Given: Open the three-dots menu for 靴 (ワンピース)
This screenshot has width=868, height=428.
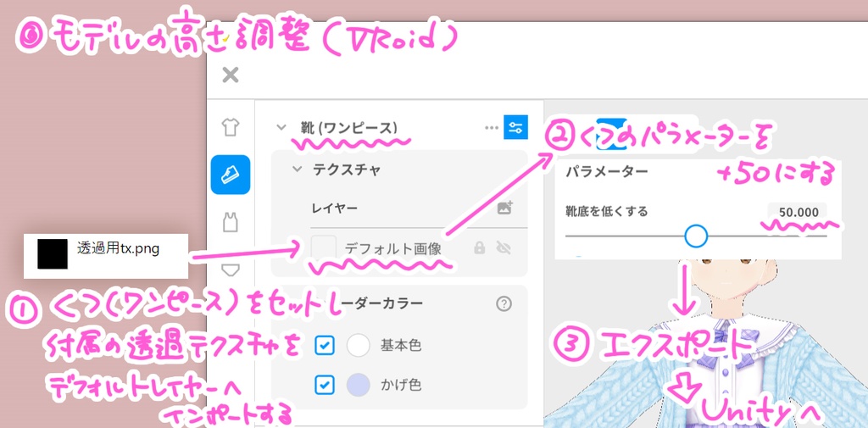Looking at the screenshot, I should 491,128.
